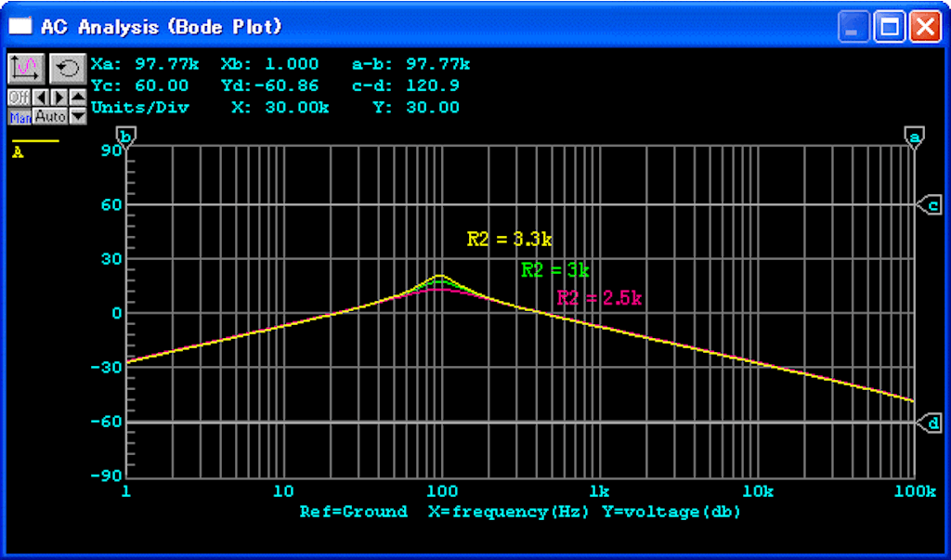Click the left arrow scroll button
The image size is (951, 560).
pyautogui.click(x=41, y=98)
